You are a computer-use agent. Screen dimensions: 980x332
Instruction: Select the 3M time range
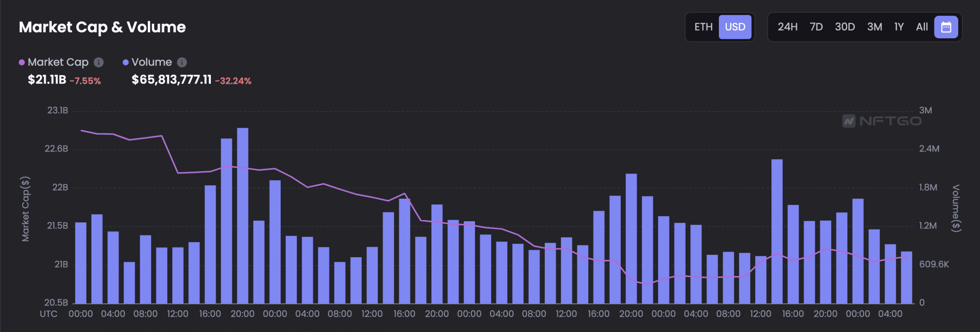[875, 27]
